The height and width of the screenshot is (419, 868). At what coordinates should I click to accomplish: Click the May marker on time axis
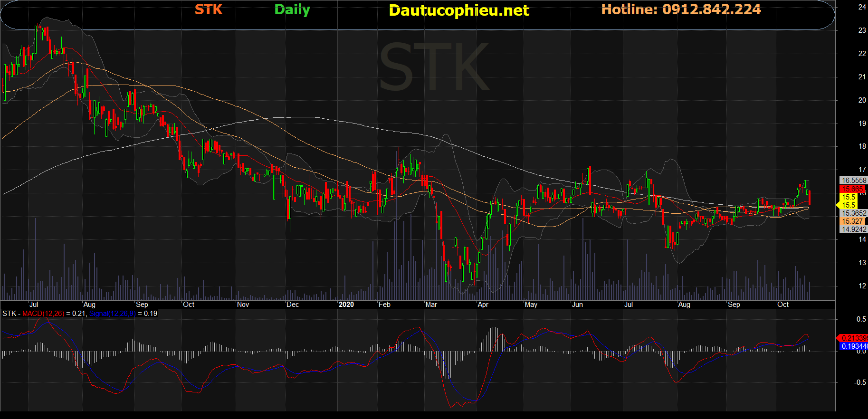point(531,305)
